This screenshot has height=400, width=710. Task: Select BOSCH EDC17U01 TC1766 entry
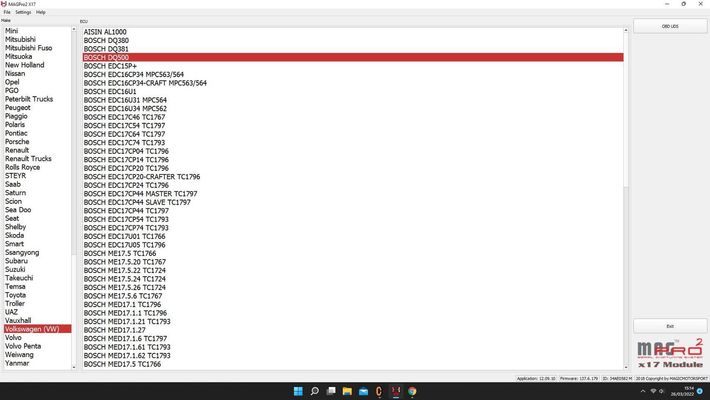click(353, 236)
